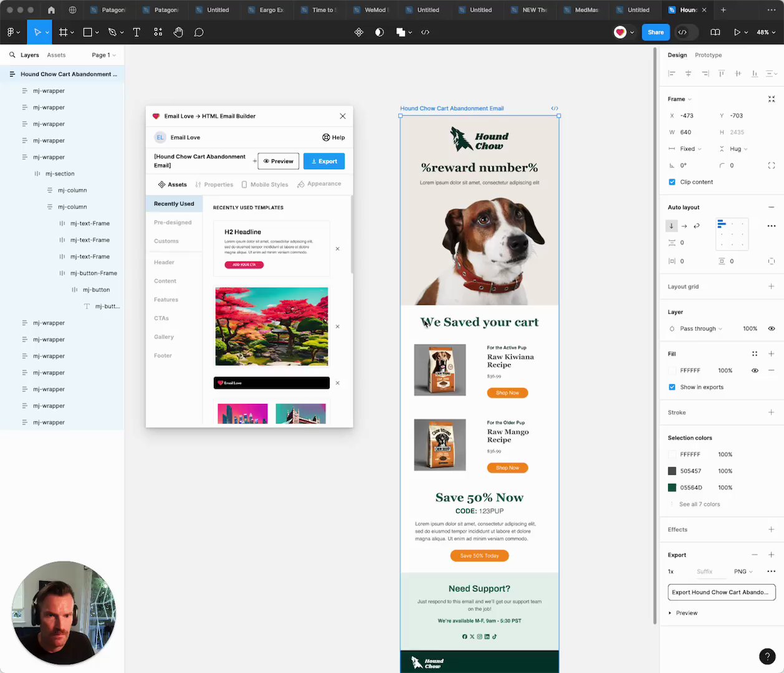Click align horizontal centers icon
The image size is (784, 673).
click(688, 74)
